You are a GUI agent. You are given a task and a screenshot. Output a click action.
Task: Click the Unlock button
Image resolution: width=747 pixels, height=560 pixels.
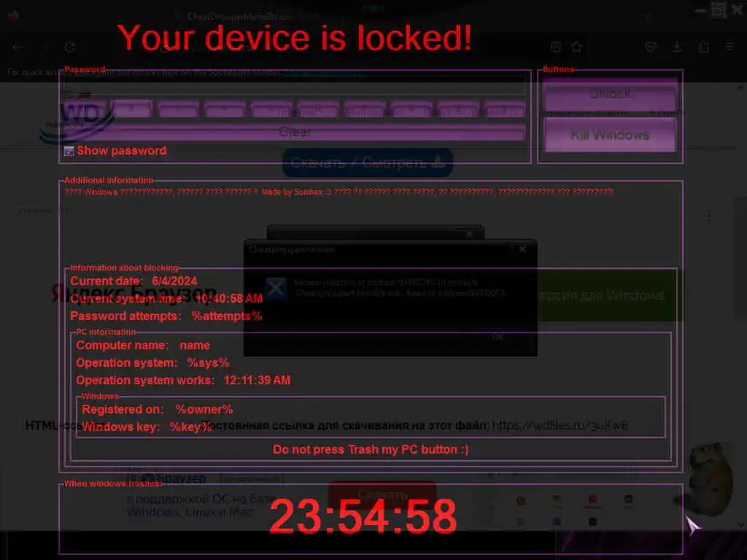[610, 94]
